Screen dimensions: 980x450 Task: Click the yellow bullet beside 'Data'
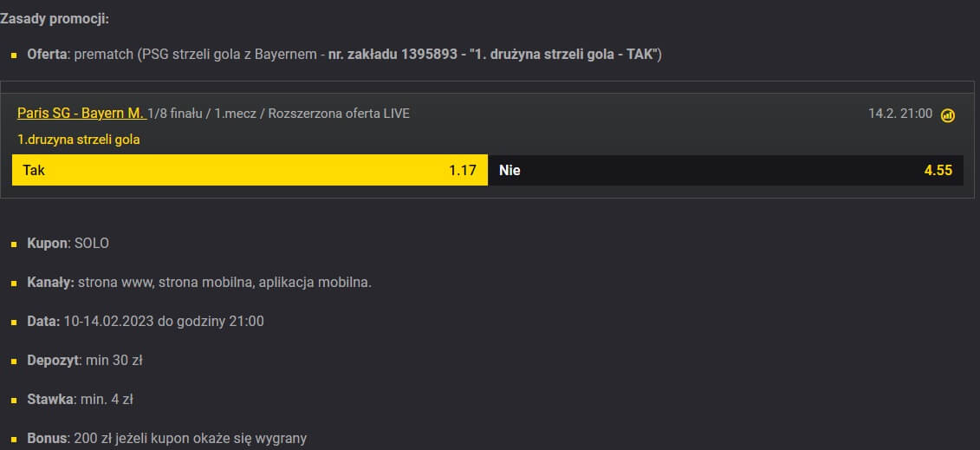pyautogui.click(x=14, y=323)
